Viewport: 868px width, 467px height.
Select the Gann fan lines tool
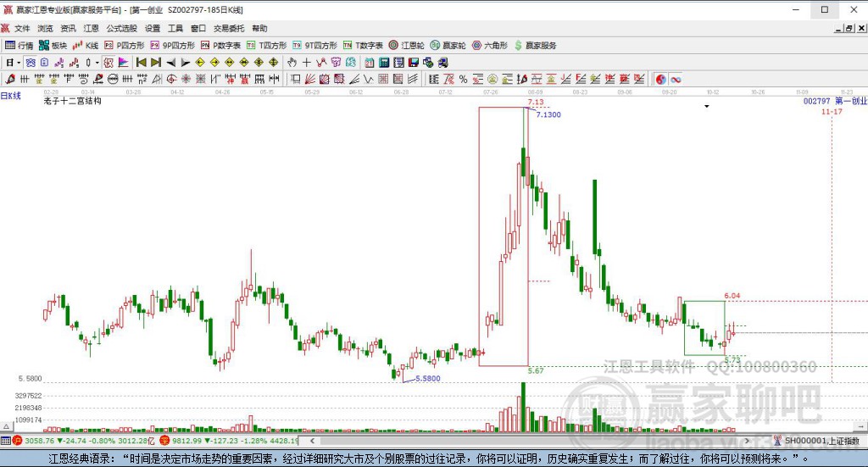310,79
